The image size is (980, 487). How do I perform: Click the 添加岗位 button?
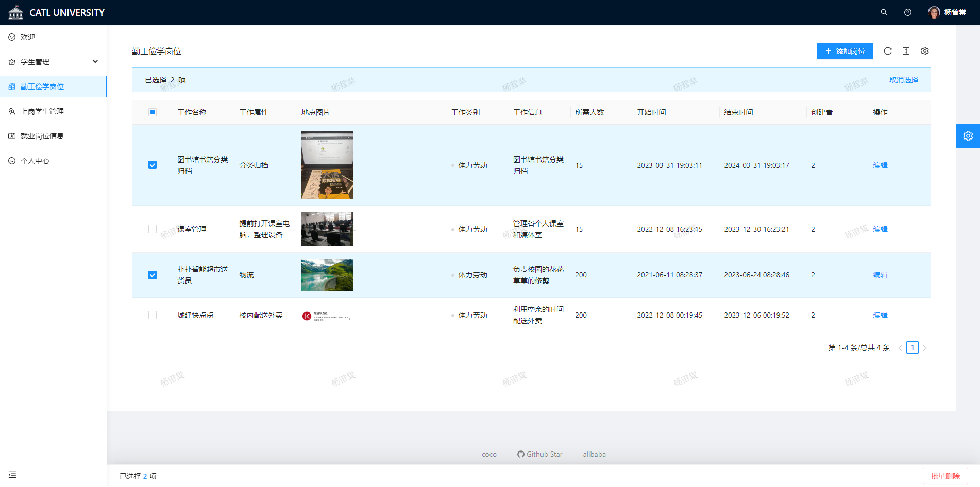(845, 51)
